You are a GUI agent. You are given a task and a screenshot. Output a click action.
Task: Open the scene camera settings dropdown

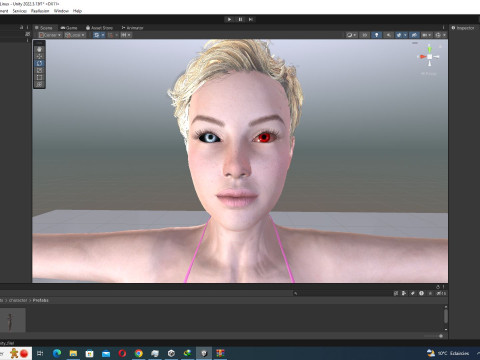tap(427, 35)
